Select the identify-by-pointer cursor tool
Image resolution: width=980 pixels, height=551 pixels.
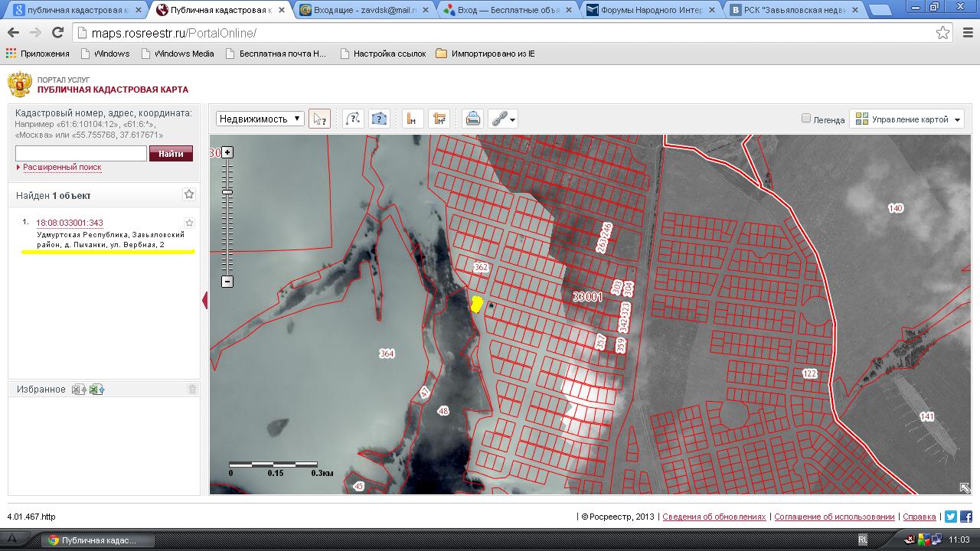click(319, 119)
